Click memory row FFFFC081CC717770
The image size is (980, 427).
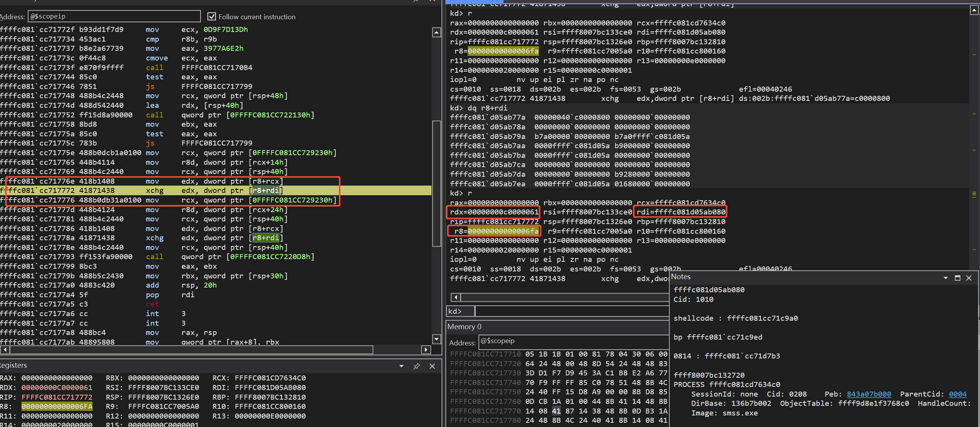point(559,411)
